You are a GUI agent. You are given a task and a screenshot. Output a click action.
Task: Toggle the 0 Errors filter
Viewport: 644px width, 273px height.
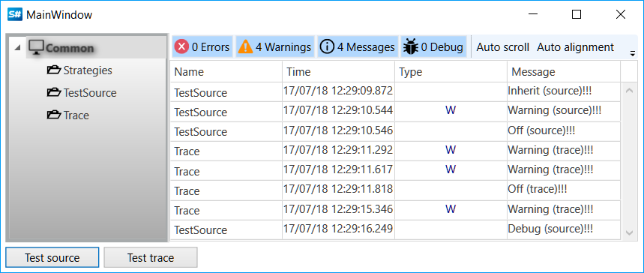click(202, 46)
